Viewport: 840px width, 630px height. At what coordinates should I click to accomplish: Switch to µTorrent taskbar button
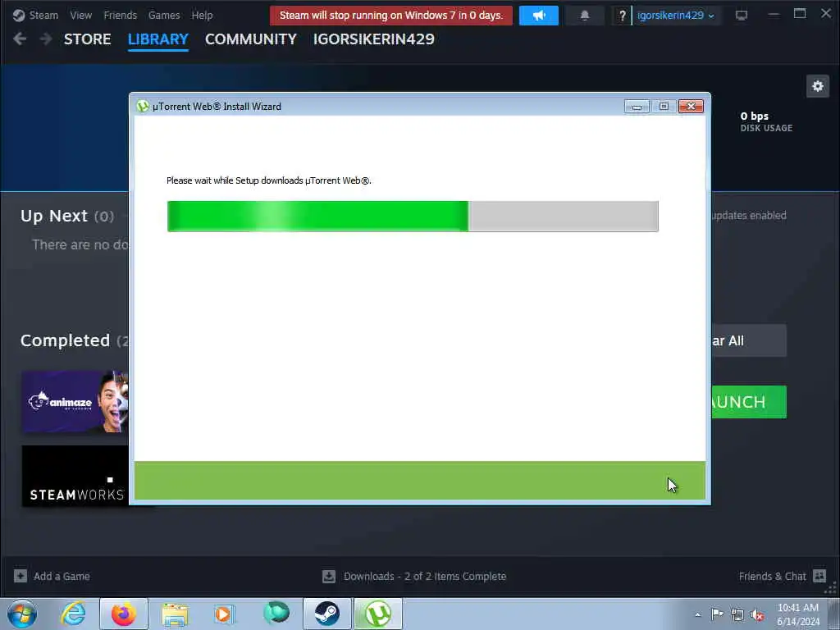click(x=377, y=614)
